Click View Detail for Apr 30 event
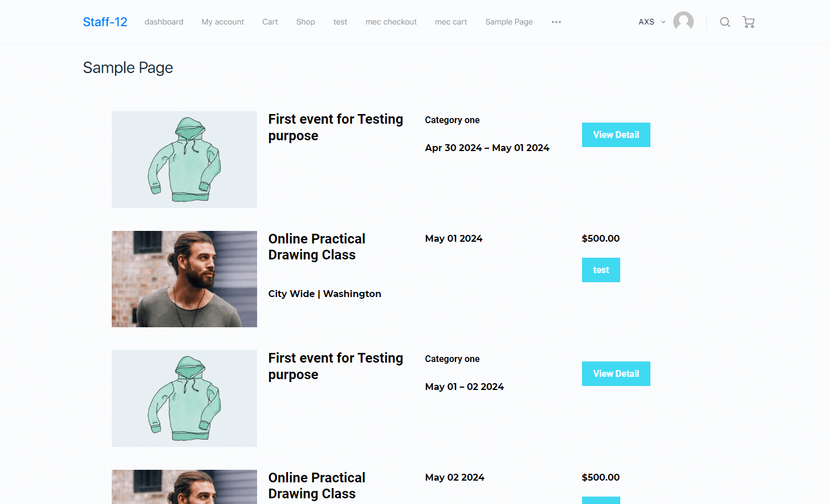The width and height of the screenshot is (830, 504). point(616,135)
